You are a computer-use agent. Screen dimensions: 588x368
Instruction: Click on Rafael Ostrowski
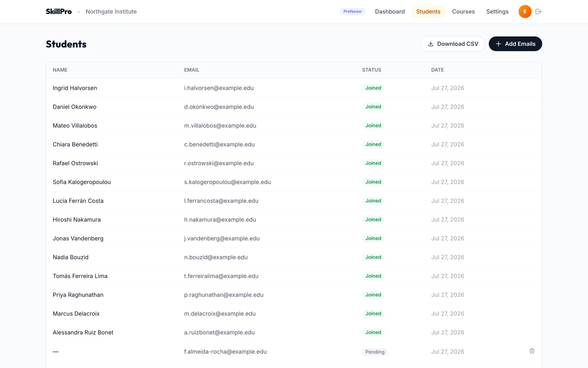point(75,163)
